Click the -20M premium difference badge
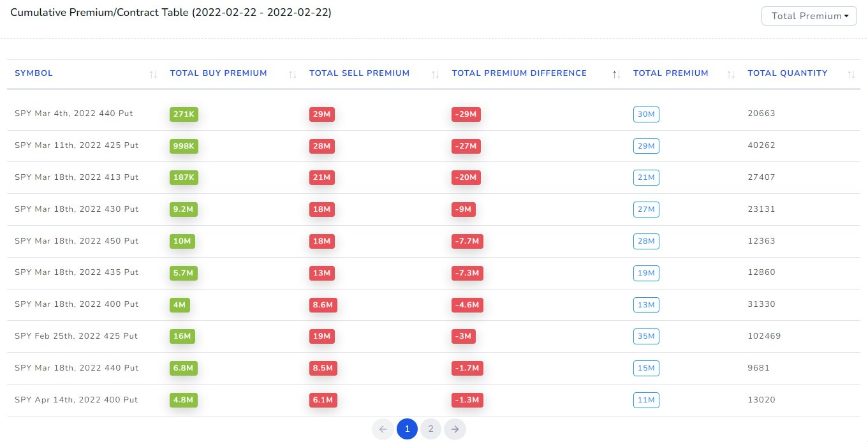 pos(466,178)
